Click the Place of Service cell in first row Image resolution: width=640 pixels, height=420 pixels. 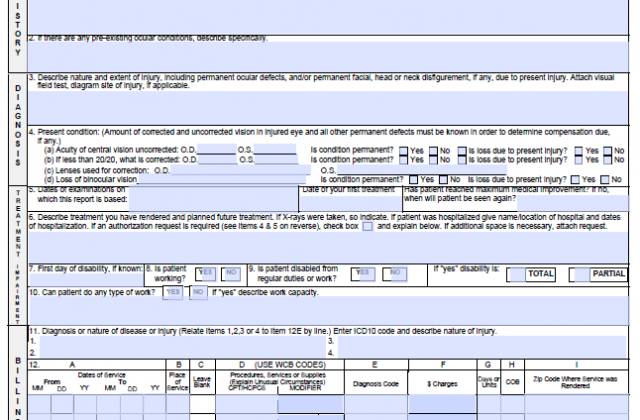click(178, 404)
